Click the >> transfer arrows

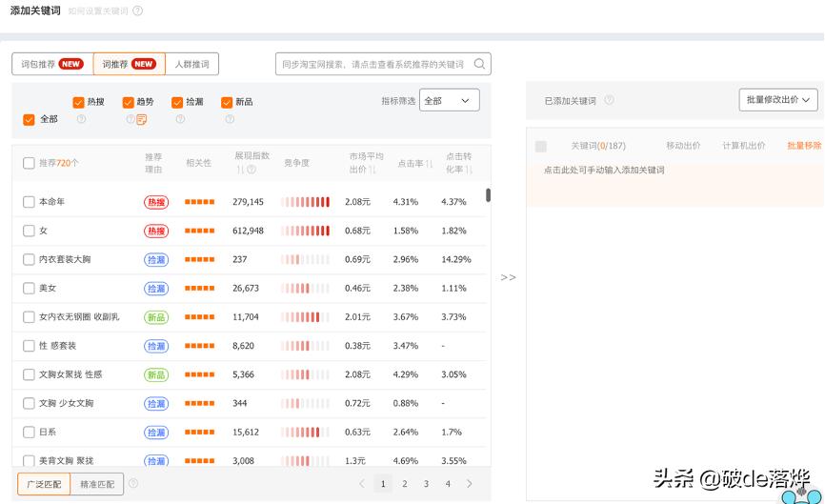(x=509, y=277)
